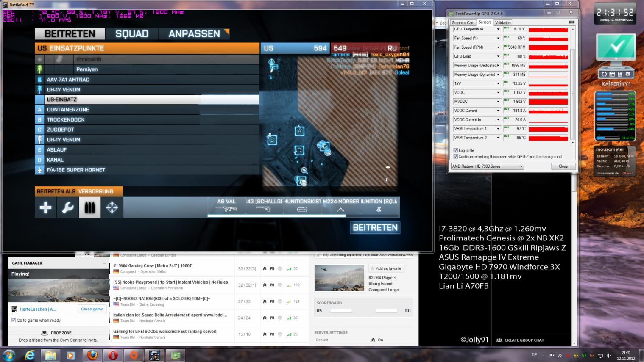Viewport: 644px width, 362px height.
Task: Switch to the Validation tab in GPU-Z
Action: click(x=503, y=23)
